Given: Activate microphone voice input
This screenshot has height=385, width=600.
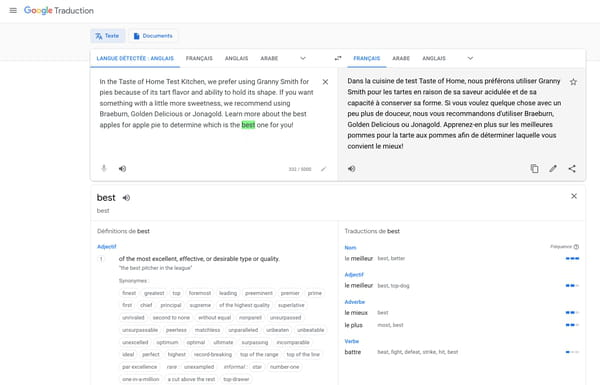Looking at the screenshot, I should point(104,168).
